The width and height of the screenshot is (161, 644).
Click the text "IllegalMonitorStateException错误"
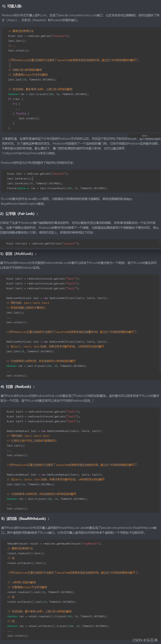(x=23, y=204)
